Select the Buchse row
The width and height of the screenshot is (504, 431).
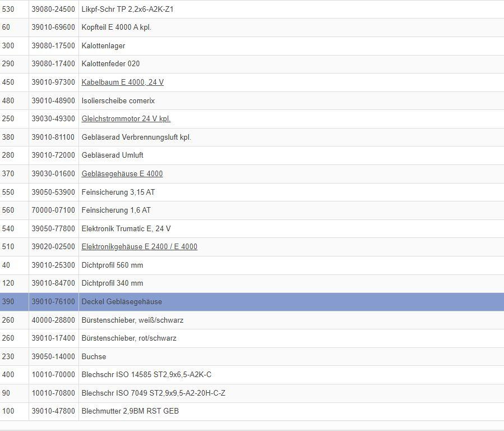[x=94, y=357]
